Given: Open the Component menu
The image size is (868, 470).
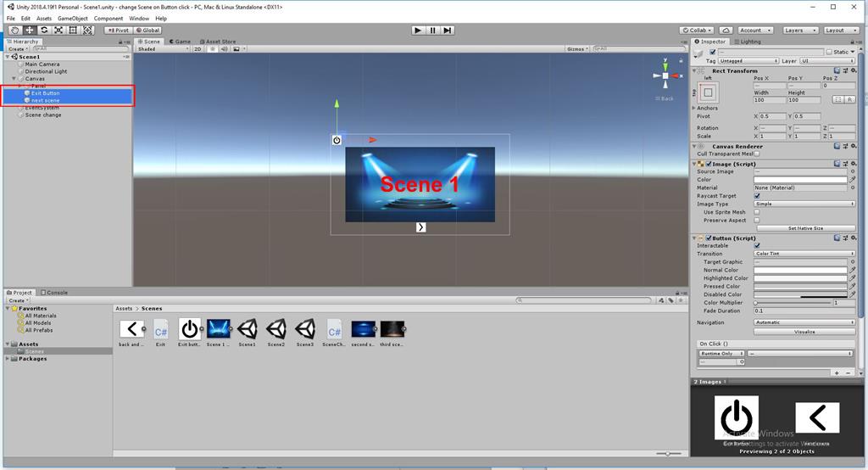Looking at the screenshot, I should click(x=108, y=19).
